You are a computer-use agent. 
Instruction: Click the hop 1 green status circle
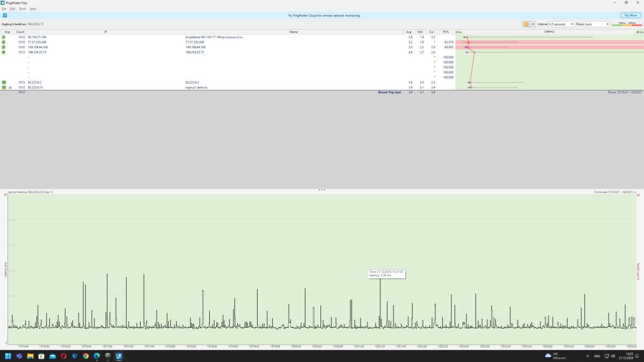4,37
